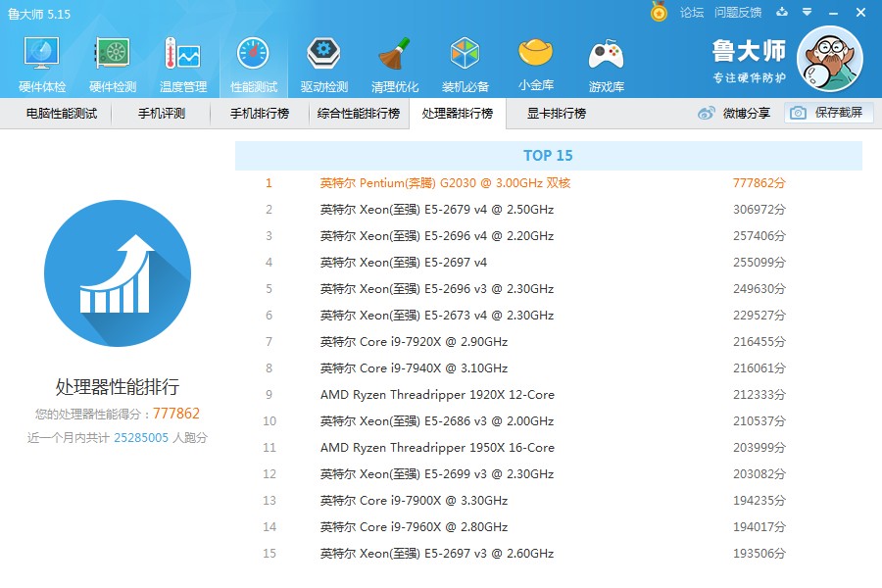Switch to 电脑性能测试 tab
This screenshot has width=882, height=588.
click(x=62, y=113)
